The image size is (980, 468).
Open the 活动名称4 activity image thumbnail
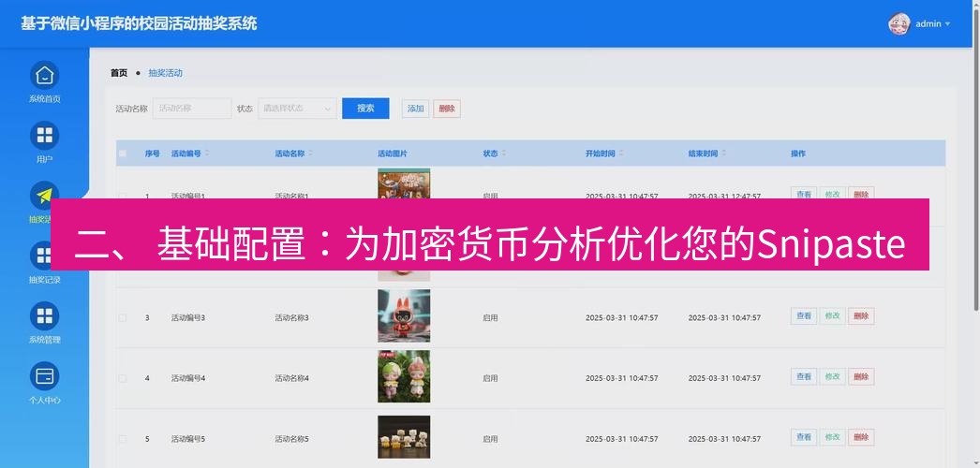coord(404,376)
